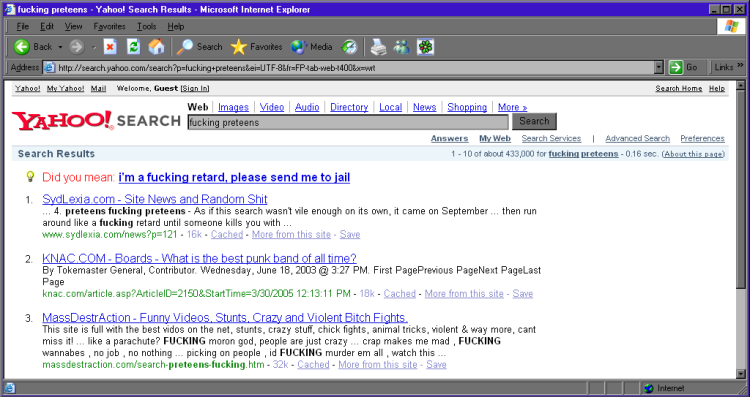Open the History toolbar icon
Image resolution: width=750 pixels, height=397 pixels.
pyautogui.click(x=349, y=47)
